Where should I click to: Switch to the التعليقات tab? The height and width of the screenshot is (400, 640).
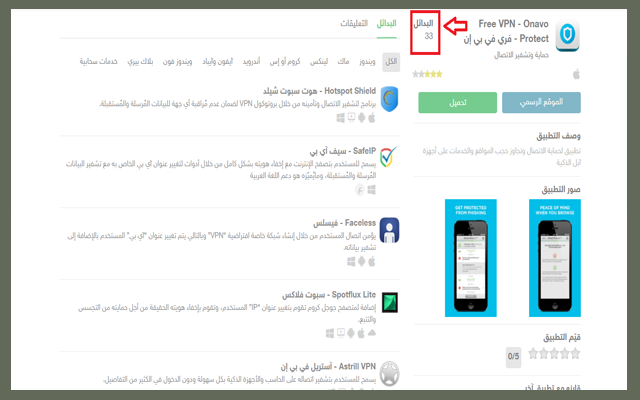pos(354,23)
